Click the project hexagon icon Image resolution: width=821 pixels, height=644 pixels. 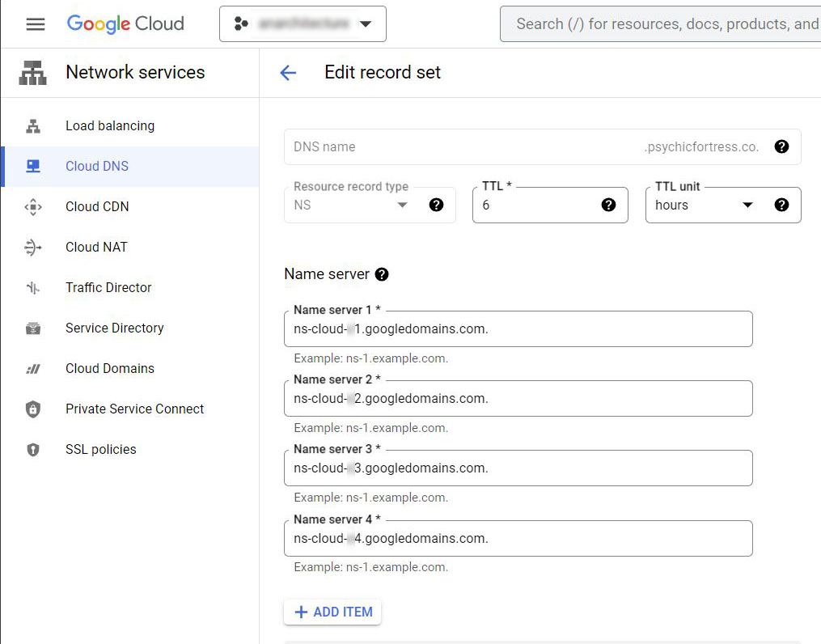point(241,24)
